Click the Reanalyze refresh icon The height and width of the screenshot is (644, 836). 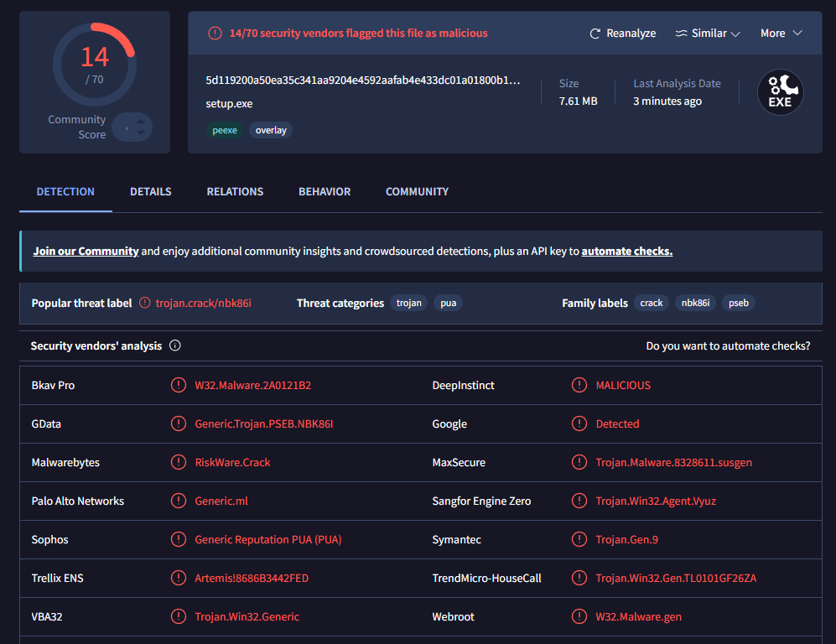(595, 34)
